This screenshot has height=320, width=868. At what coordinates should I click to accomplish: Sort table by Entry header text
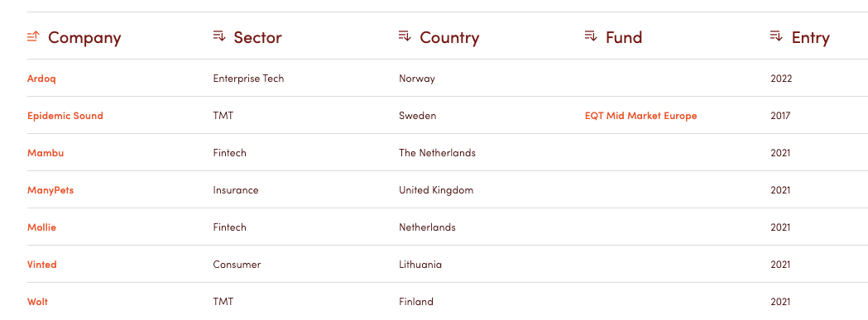(x=810, y=38)
